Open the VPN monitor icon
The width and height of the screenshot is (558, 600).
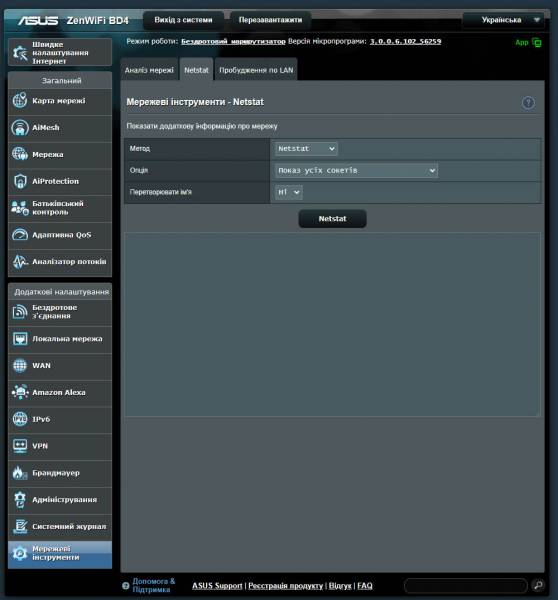(20, 446)
